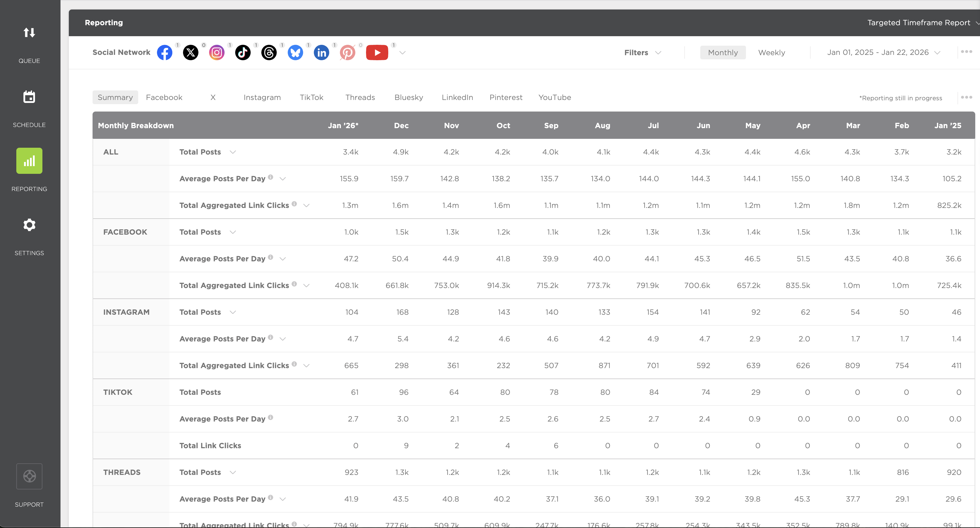The height and width of the screenshot is (528, 980).
Task: Switch to Weekly view
Action: 771,53
